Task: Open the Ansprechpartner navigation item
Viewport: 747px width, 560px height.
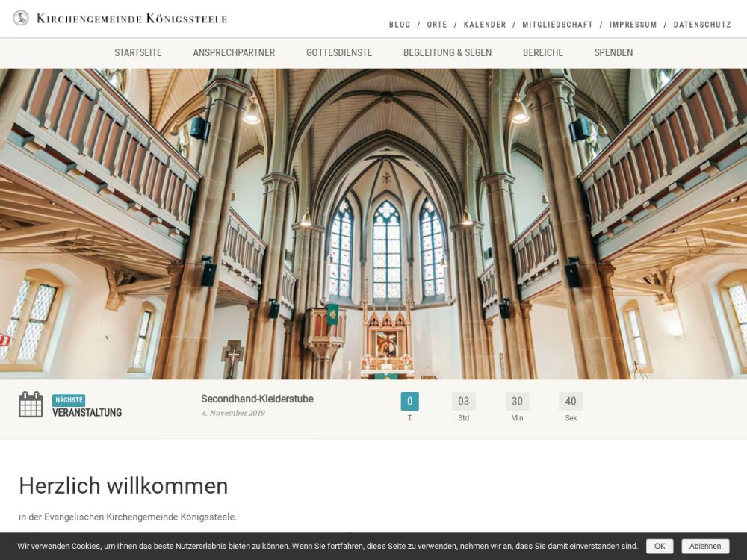Action: 234,52
